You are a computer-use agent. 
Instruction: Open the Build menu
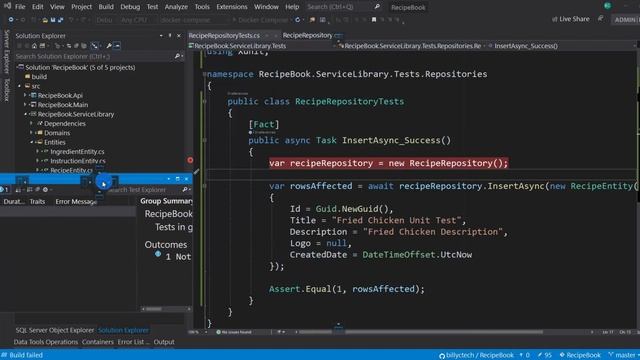106,7
